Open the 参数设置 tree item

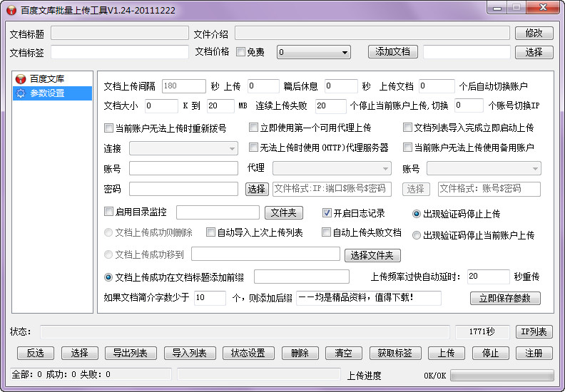pos(52,93)
